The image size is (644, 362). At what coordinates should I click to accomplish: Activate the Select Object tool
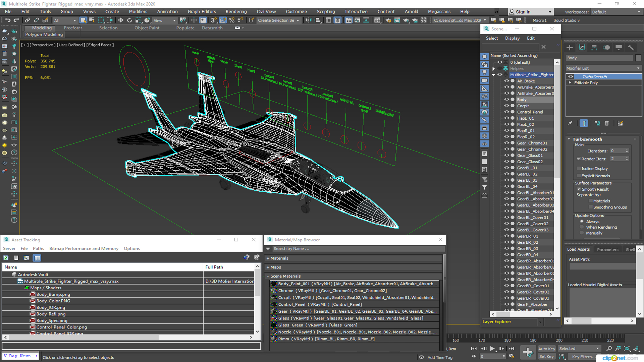pyautogui.click(x=83, y=20)
